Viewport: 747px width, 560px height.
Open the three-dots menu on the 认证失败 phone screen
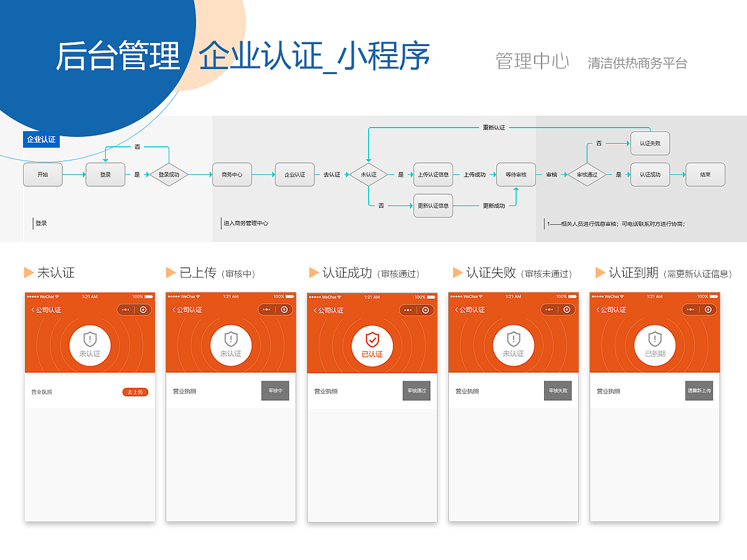pos(550,309)
